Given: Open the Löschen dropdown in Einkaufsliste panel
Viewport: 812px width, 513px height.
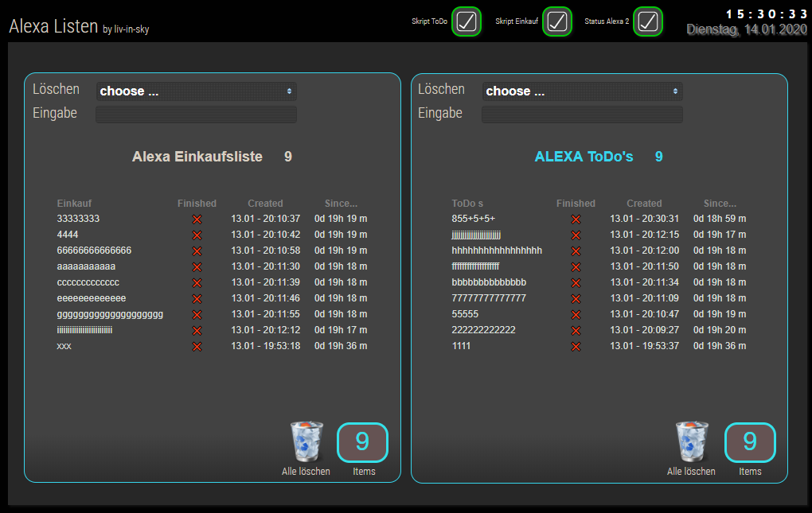Looking at the screenshot, I should click(197, 91).
